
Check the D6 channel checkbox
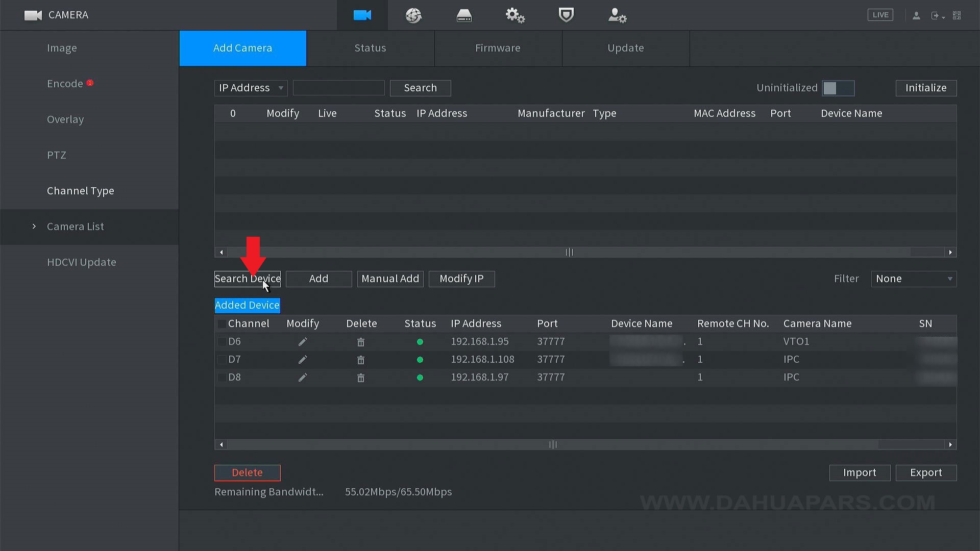tap(222, 342)
